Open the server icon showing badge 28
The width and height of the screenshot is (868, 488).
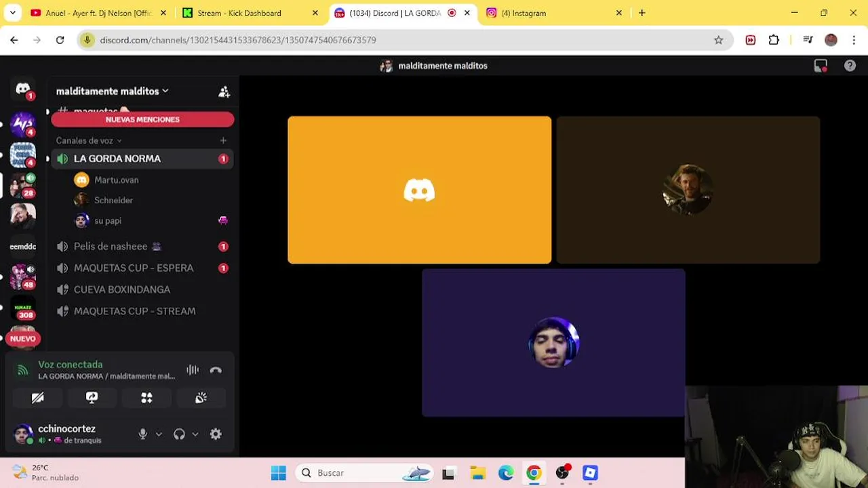click(23, 185)
